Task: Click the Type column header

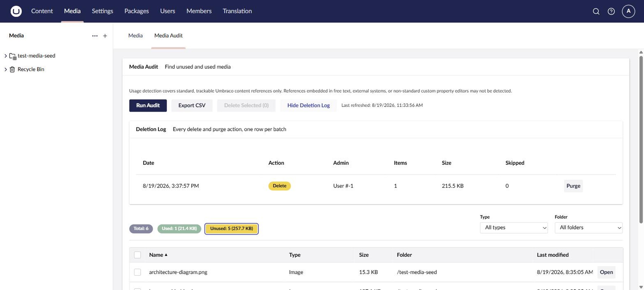Action: 295,255
